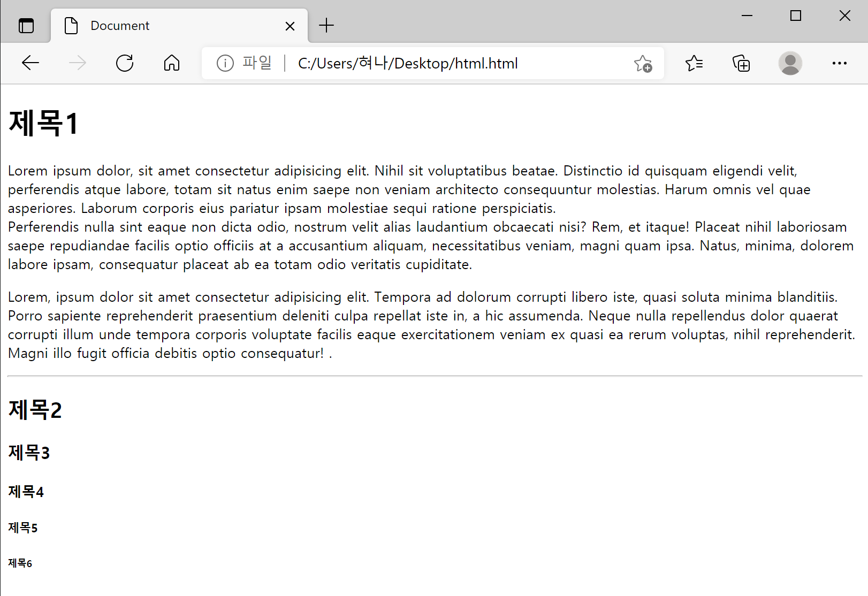Open the Favorites list
This screenshot has width=868, height=596.
694,63
